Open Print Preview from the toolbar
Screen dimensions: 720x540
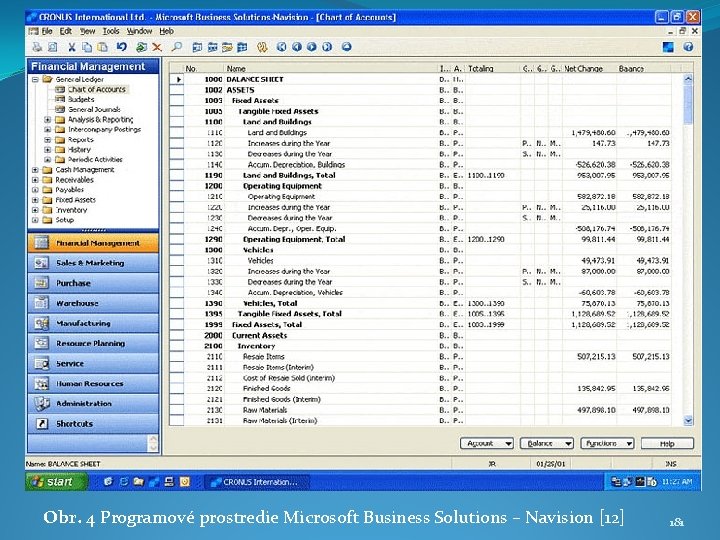point(53,47)
